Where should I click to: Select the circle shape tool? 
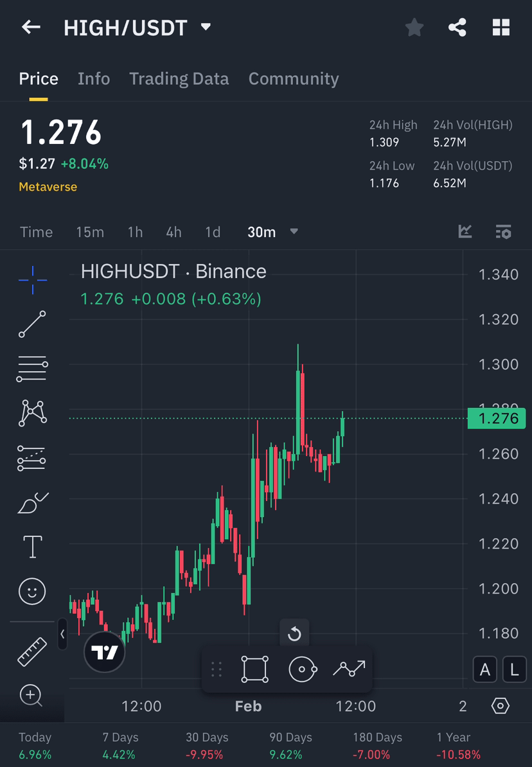pos(303,669)
